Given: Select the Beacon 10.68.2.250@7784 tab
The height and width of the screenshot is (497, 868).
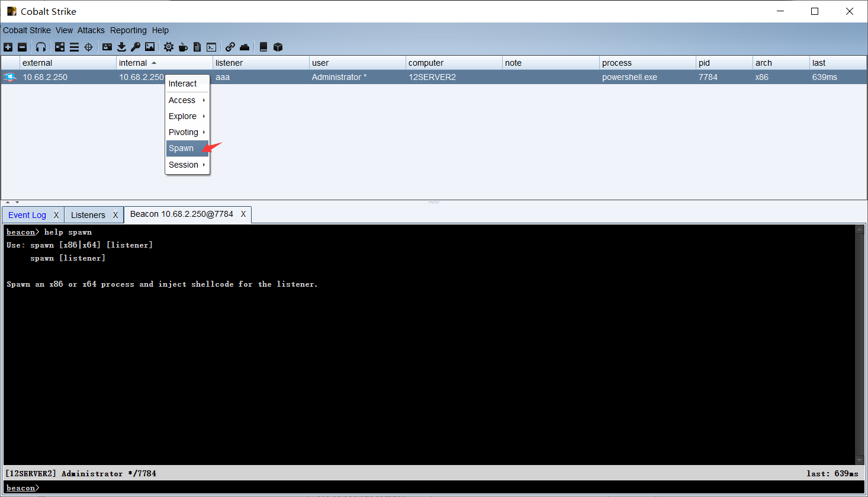Looking at the screenshot, I should (182, 214).
